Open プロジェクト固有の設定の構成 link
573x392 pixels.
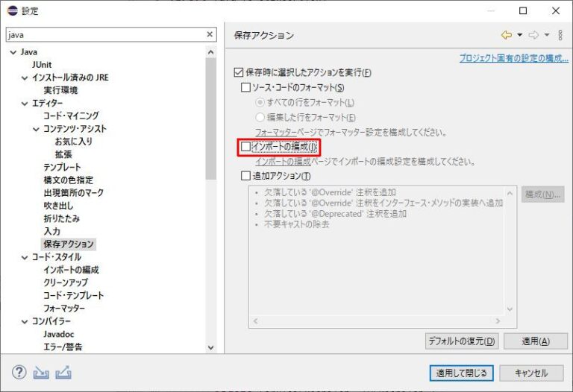click(x=514, y=58)
